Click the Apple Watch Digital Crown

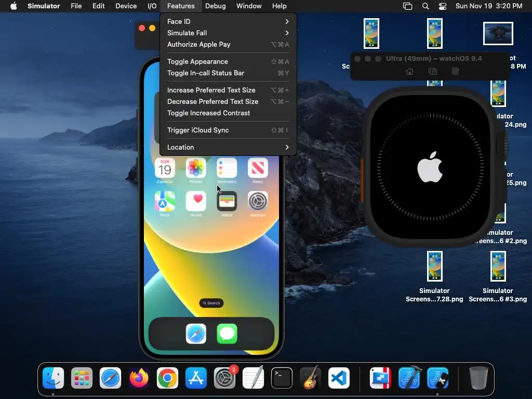click(x=502, y=145)
